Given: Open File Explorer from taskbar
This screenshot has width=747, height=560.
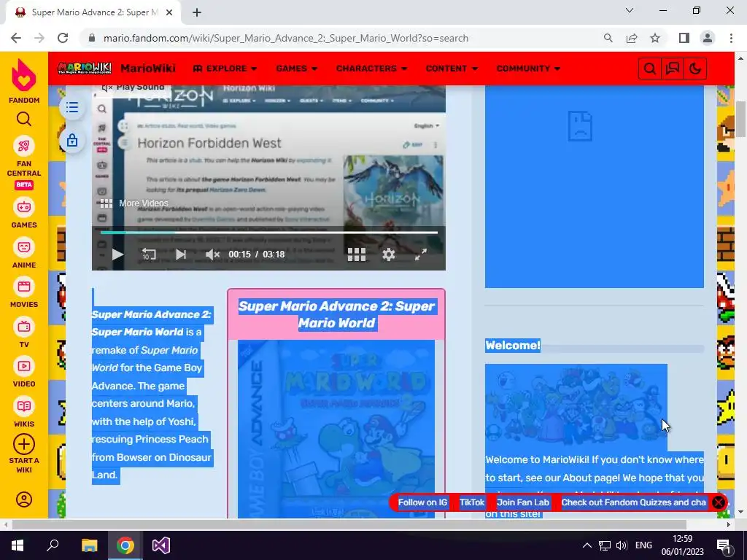Looking at the screenshot, I should click(x=89, y=545).
